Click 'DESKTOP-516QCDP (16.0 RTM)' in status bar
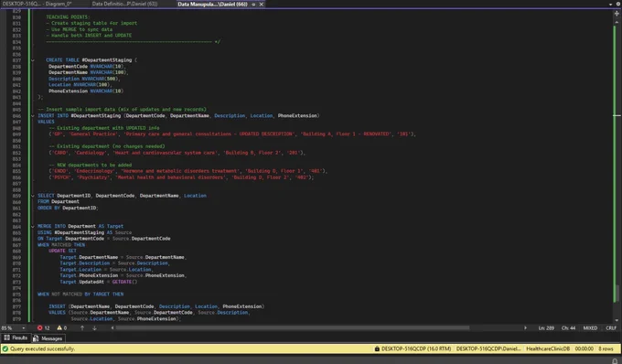 pos(416,349)
